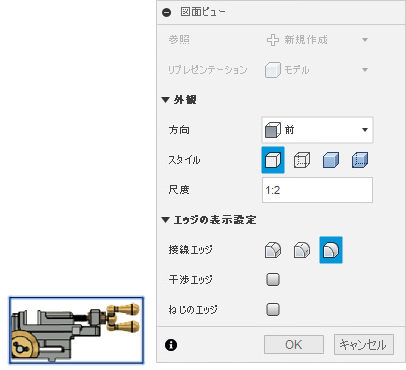
Task: Click the 尺度 input field showing 1:2
Action: click(x=317, y=190)
